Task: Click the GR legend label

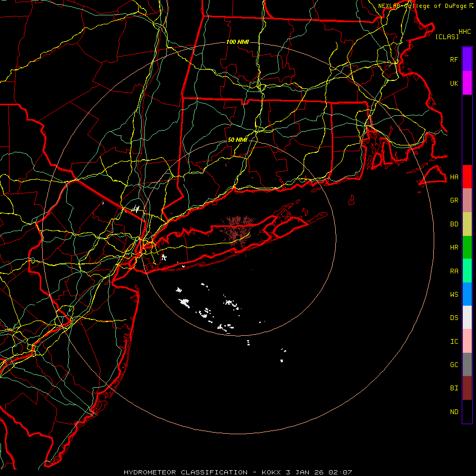Action: click(454, 200)
